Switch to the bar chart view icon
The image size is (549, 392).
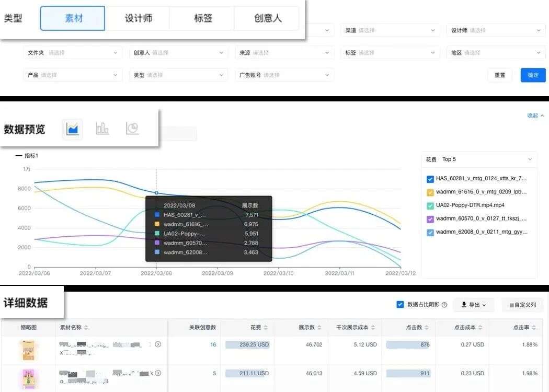(x=102, y=129)
